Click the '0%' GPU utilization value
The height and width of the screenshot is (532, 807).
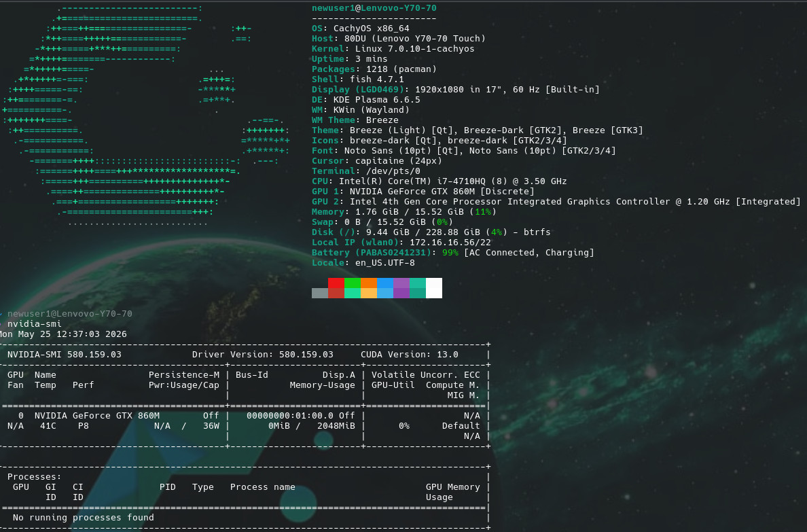pos(404,426)
